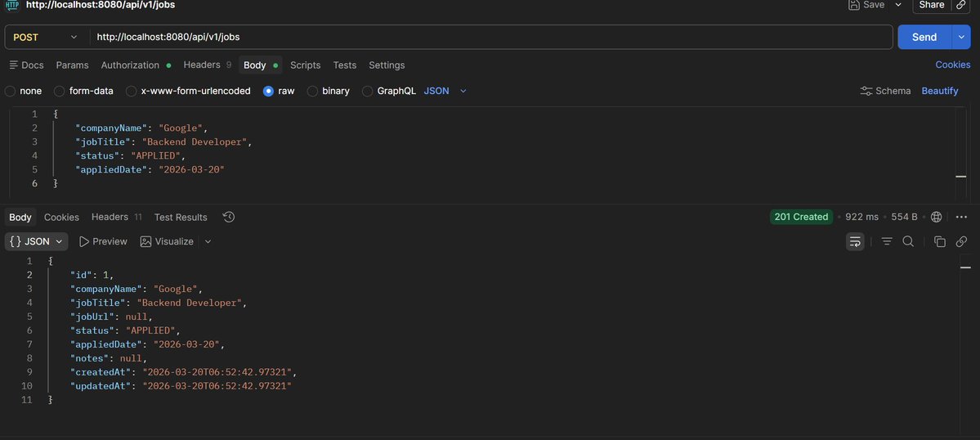The width and height of the screenshot is (980, 440).
Task: Switch to the Params tab
Action: (73, 65)
